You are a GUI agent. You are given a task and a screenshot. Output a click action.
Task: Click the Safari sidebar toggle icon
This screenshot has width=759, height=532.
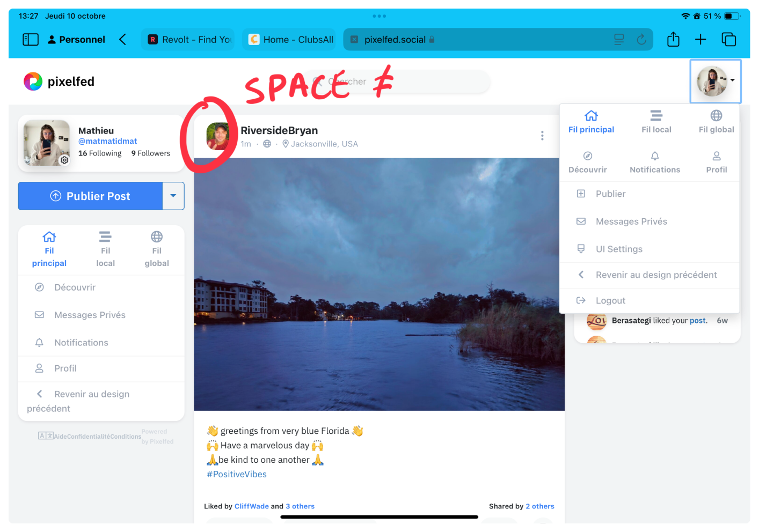click(31, 40)
